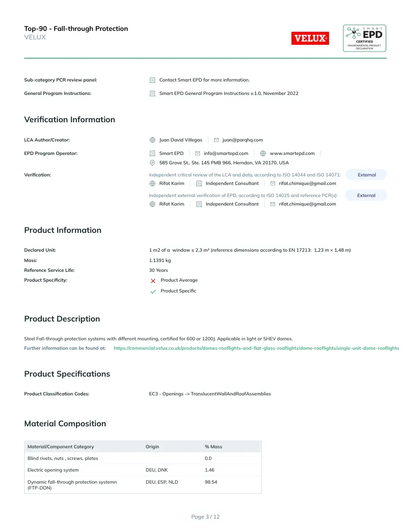The image size is (411, 532).
Task: Select the Electric opening system table row
Action: (x=143, y=470)
